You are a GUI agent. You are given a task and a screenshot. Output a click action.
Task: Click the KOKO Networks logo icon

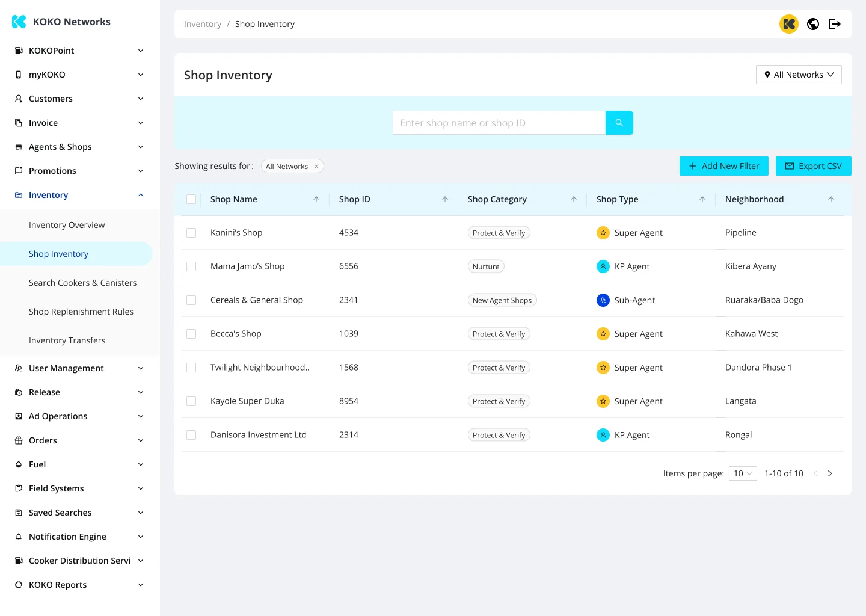click(x=19, y=22)
